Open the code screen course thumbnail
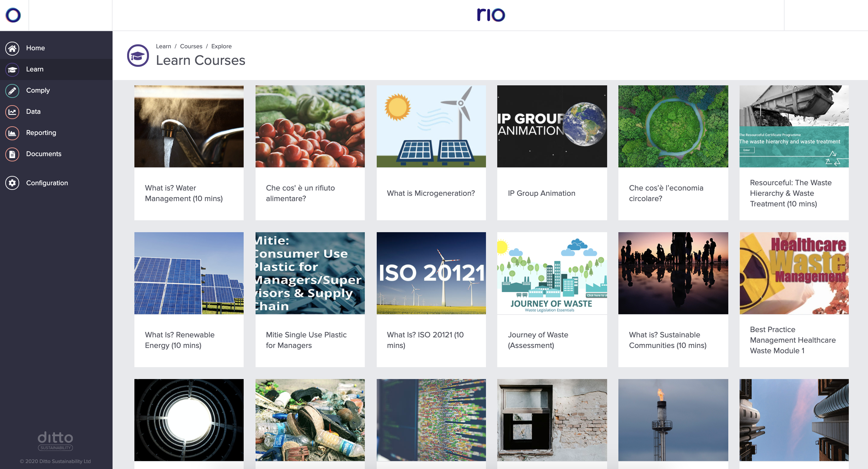The width and height of the screenshot is (868, 469). [431, 420]
